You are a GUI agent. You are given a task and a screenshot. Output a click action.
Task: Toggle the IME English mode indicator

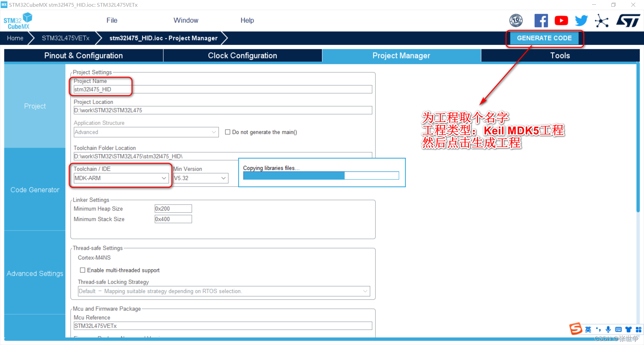588,330
